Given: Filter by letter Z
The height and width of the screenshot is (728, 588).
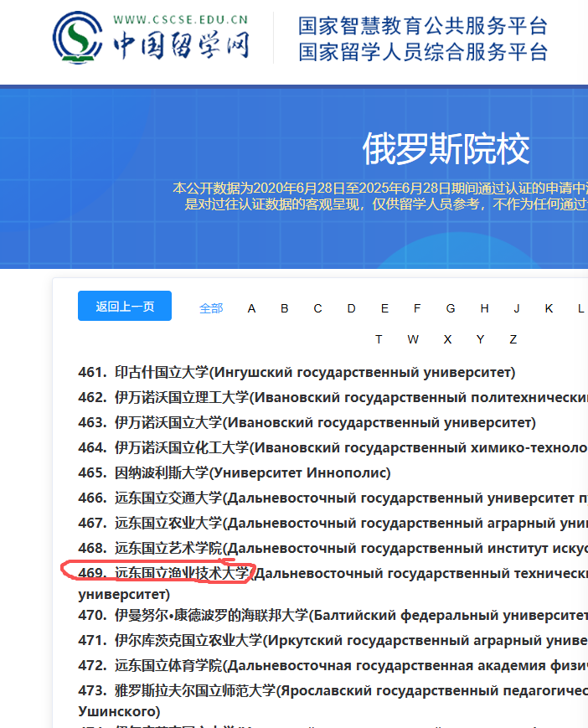Looking at the screenshot, I should pos(513,339).
